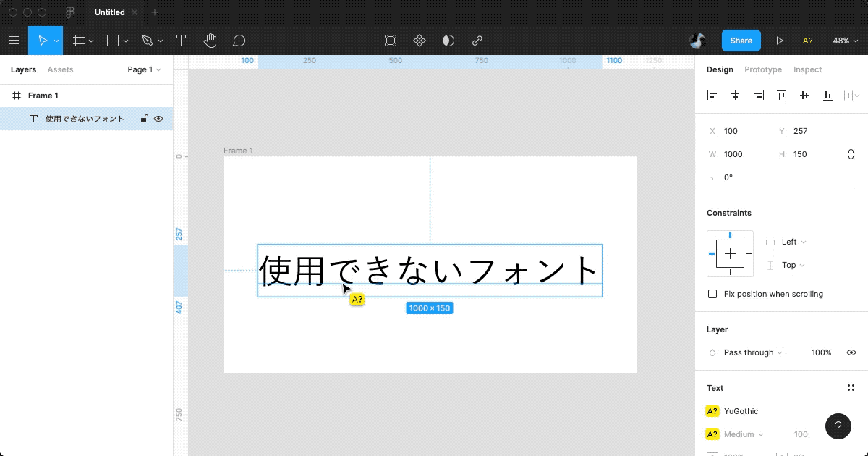
Task: Align the text layer to horizontal centers
Action: pos(735,95)
